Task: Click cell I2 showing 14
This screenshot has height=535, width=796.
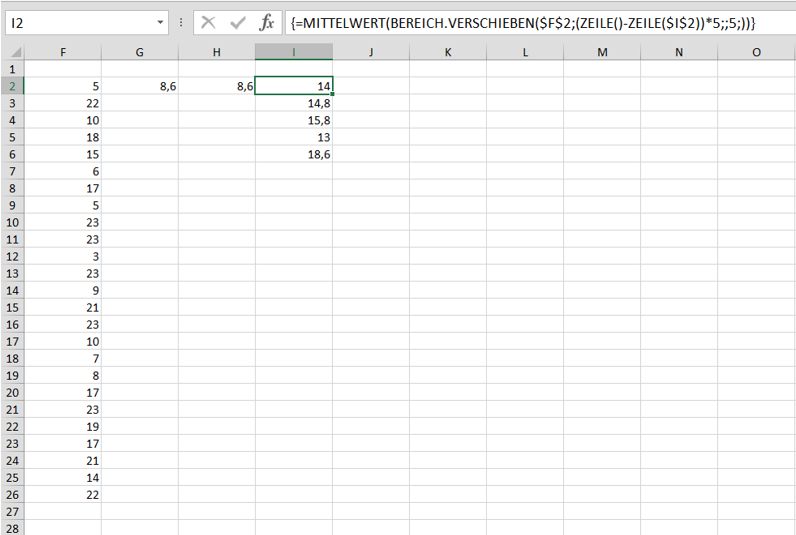Action: coord(294,86)
